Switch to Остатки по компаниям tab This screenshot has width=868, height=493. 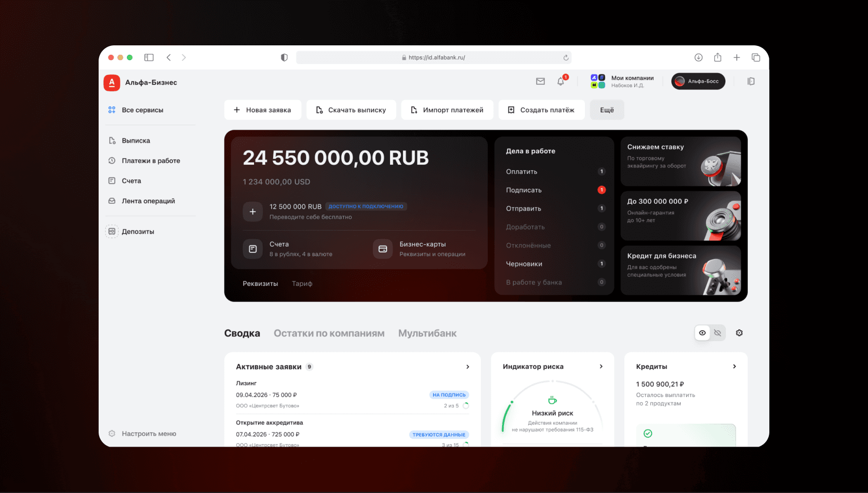pyautogui.click(x=329, y=333)
